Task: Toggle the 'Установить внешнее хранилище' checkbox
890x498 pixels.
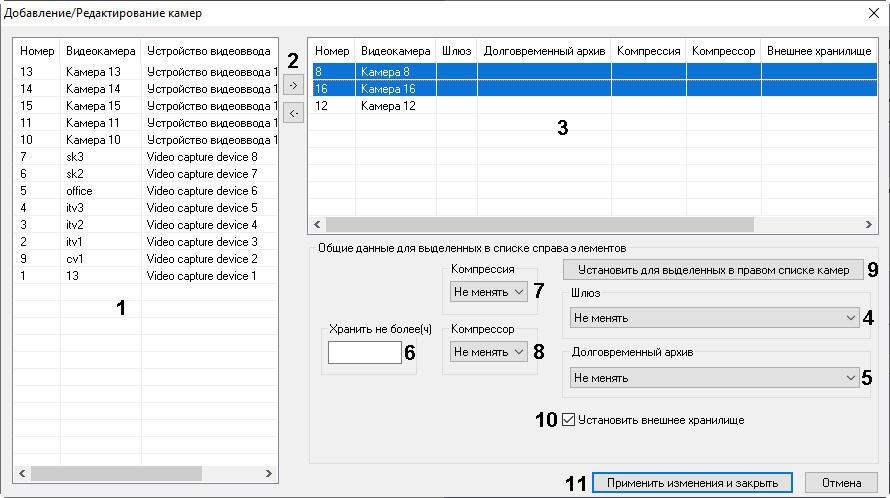Action: point(569,420)
